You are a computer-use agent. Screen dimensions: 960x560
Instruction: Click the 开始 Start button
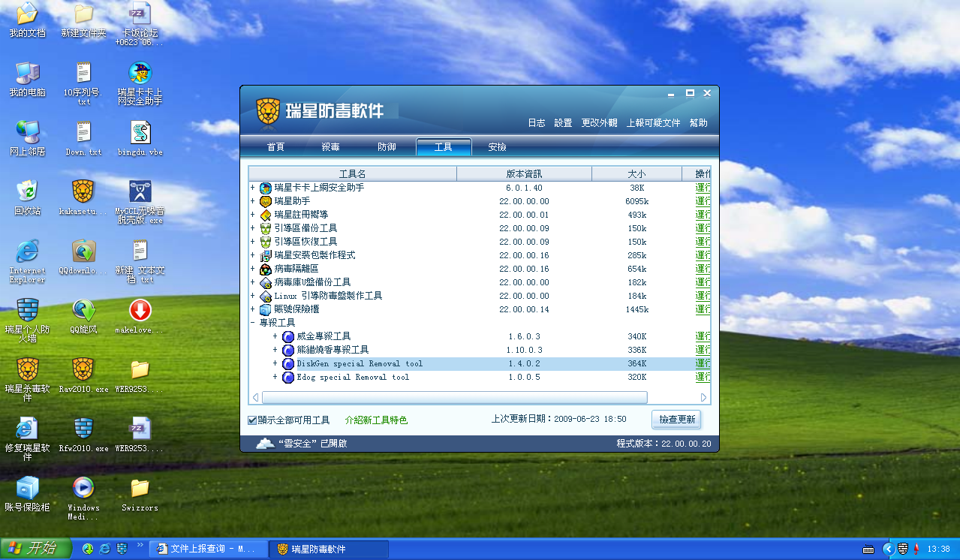point(36,549)
